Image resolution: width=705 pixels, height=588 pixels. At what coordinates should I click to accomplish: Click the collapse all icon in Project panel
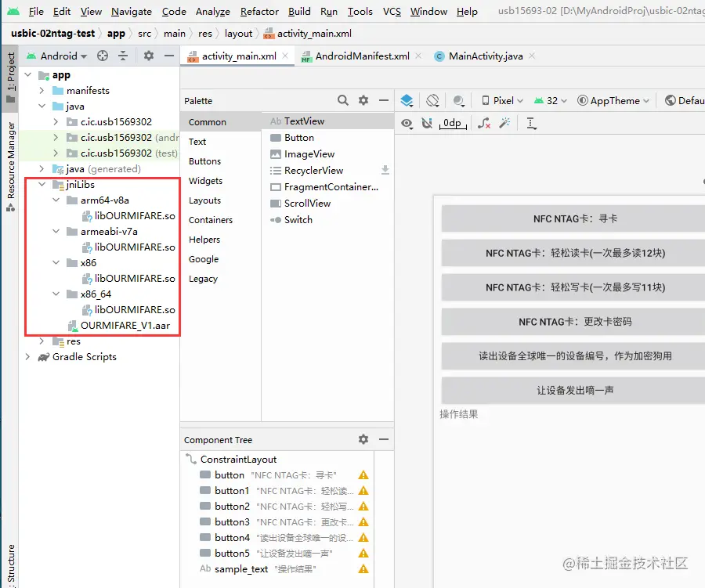(x=123, y=56)
